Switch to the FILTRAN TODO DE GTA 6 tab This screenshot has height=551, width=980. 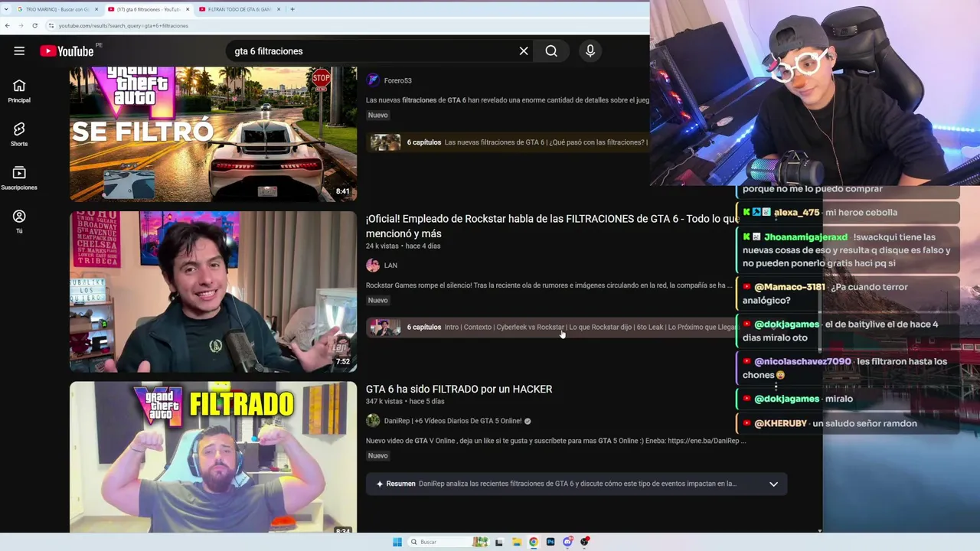[x=239, y=9]
